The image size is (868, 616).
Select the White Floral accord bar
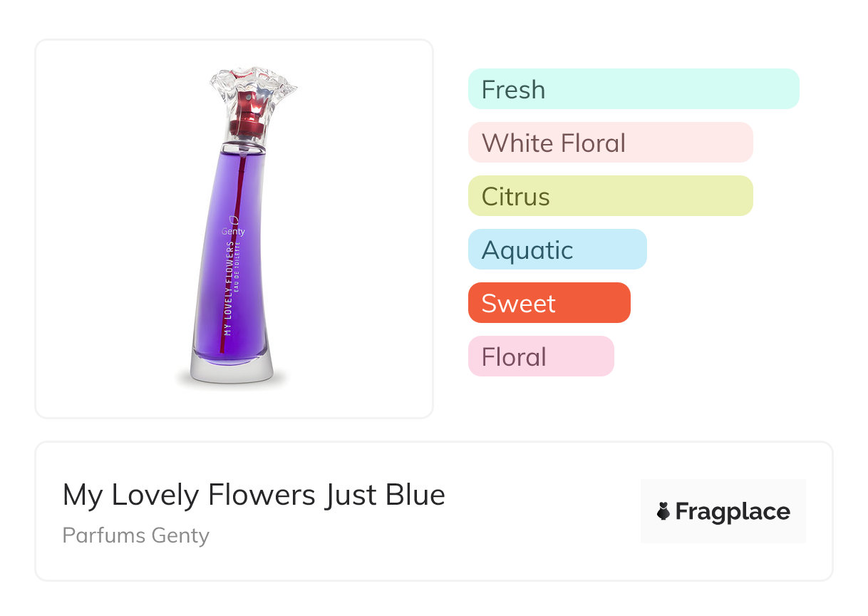pos(610,143)
